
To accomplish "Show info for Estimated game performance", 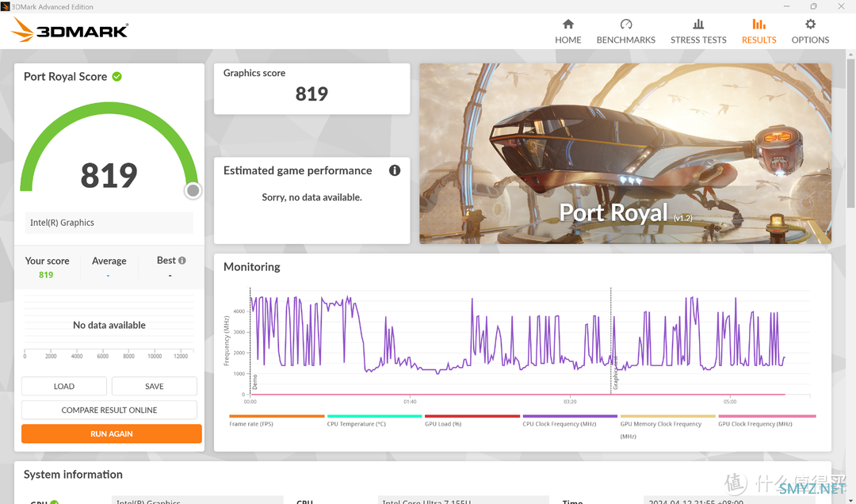I will click(394, 170).
